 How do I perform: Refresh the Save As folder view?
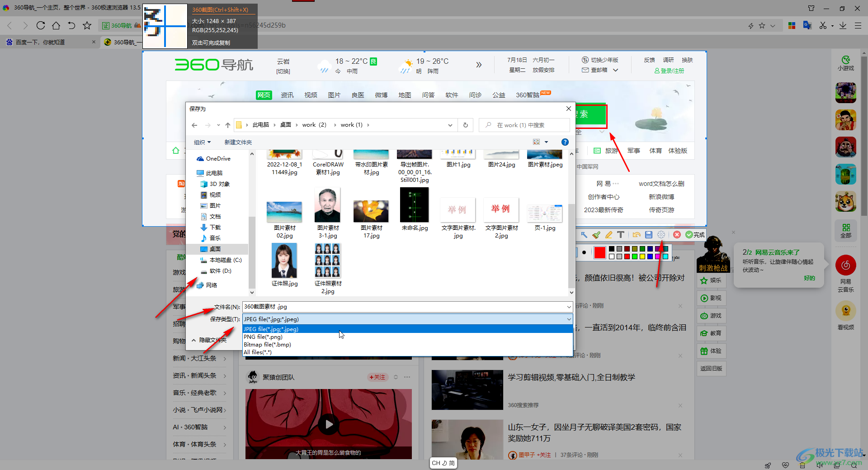point(465,125)
